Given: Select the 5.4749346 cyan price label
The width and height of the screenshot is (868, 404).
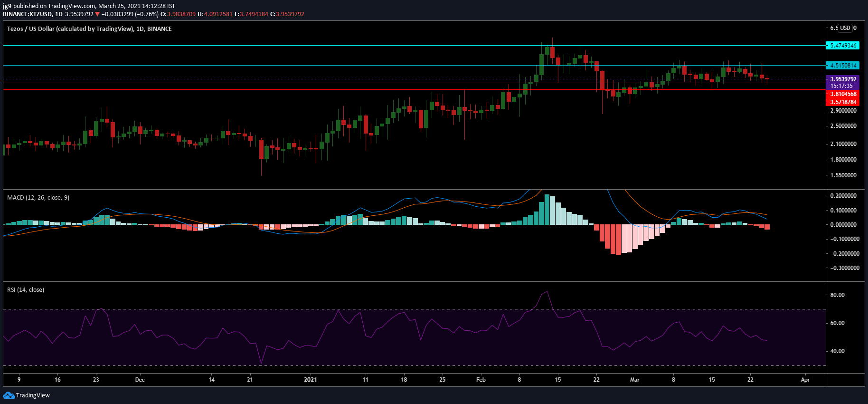Looking at the screenshot, I should click(842, 46).
